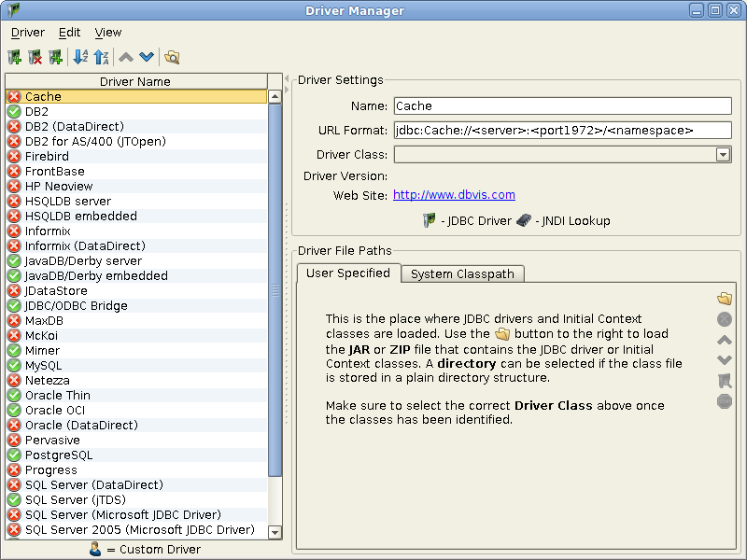The image size is (747, 560).
Task: Move selected driver up using toolbar arrow
Action: 126,57
